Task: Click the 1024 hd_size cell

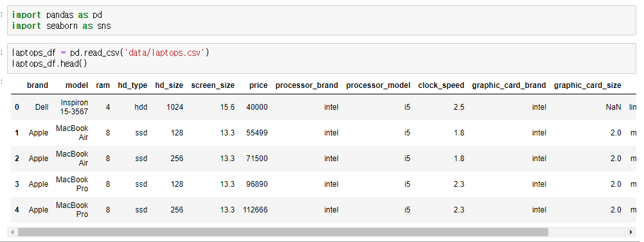Action: point(175,107)
